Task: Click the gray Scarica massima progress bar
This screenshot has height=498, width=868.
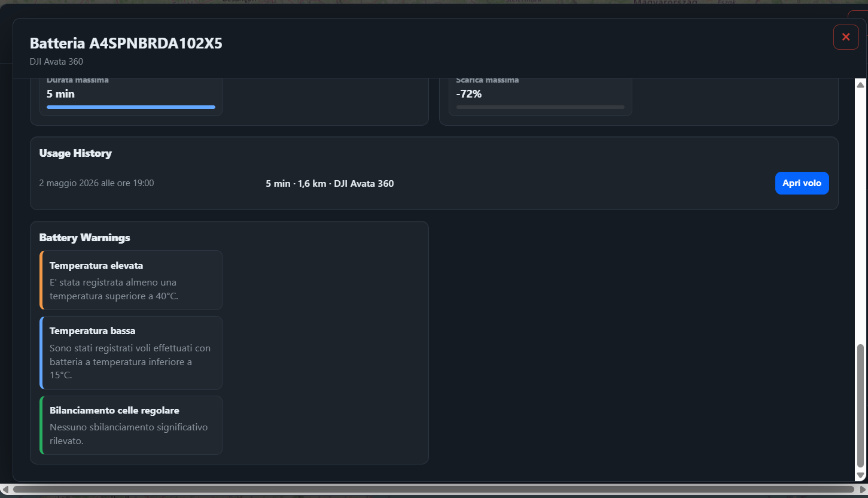Action: pos(540,107)
